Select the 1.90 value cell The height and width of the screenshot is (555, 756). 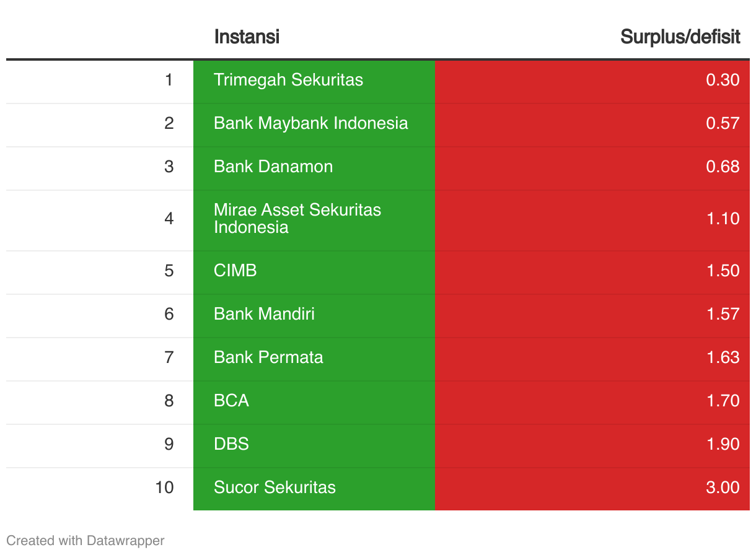tap(592, 445)
